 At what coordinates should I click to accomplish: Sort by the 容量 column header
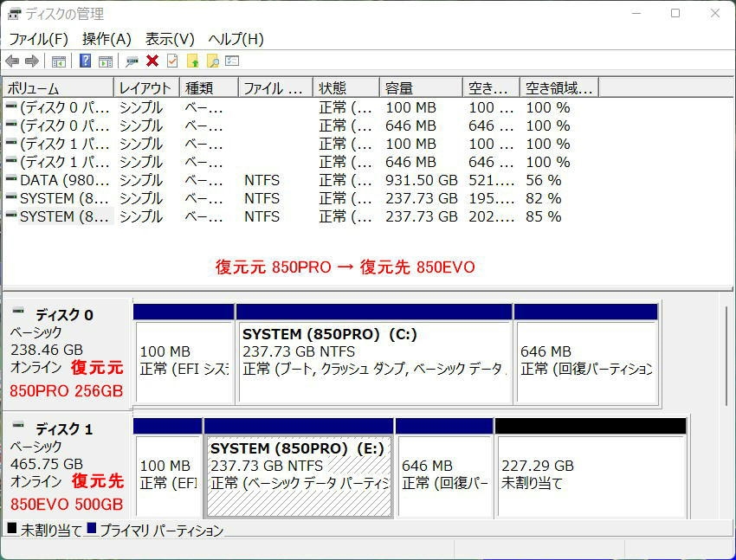tap(421, 87)
